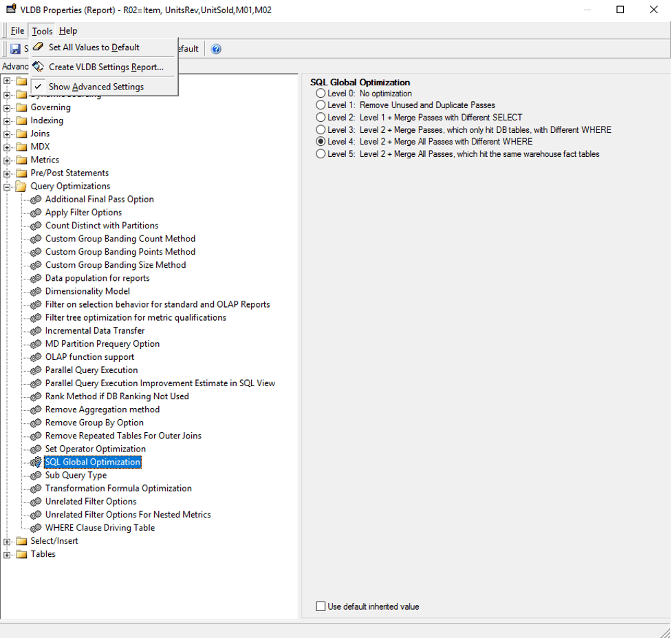Click gear icon beside Parallel Query Execution
This screenshot has width=672, height=638.
coord(36,370)
